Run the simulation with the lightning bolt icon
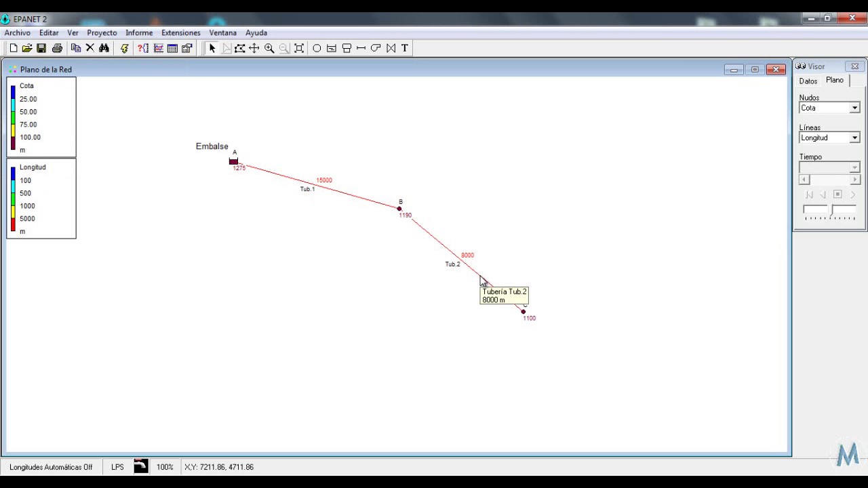Screen dimensions: 868x488 [124, 48]
